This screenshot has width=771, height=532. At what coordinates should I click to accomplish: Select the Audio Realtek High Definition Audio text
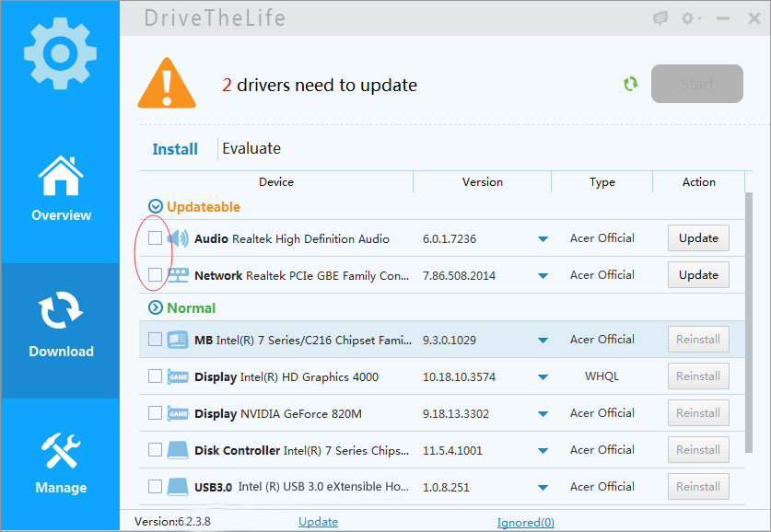pos(292,238)
